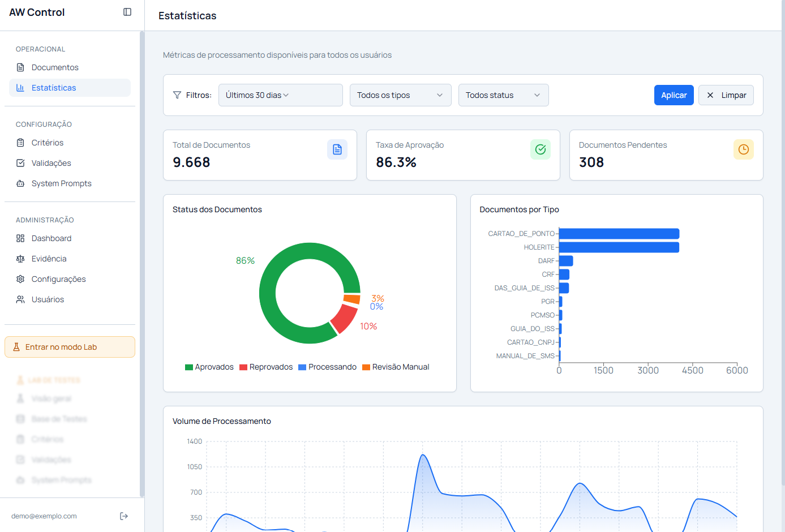Click the document icon in Total de Documentos card

[337, 149]
